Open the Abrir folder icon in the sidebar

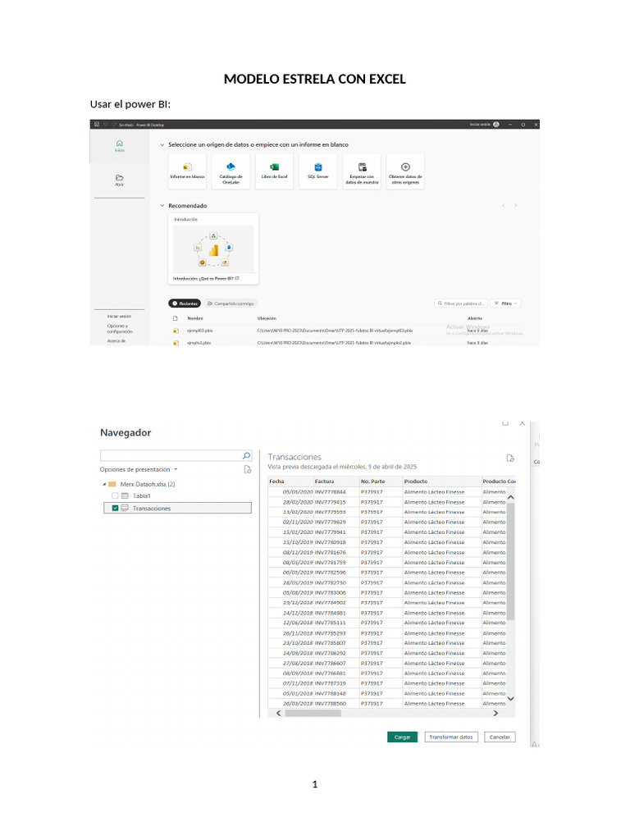click(120, 177)
